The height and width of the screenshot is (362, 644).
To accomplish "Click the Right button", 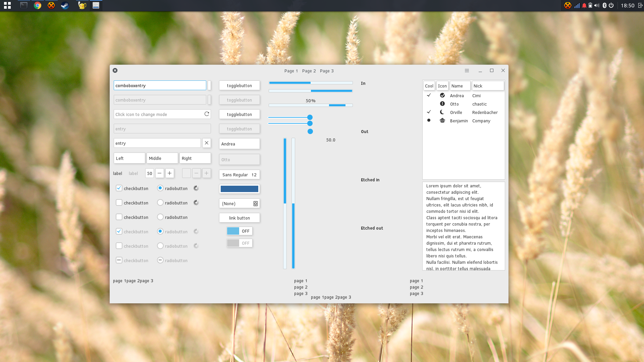I will tap(195, 158).
